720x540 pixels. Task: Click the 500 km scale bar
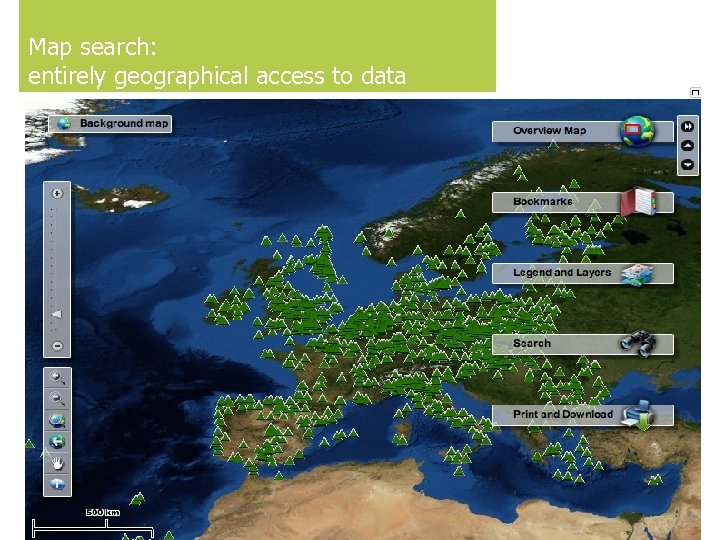pyautogui.click(x=93, y=525)
